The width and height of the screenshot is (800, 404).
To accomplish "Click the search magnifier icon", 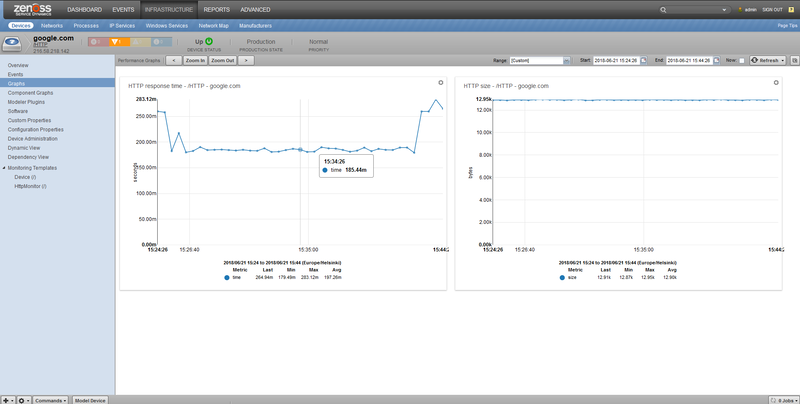I will 663,10.
